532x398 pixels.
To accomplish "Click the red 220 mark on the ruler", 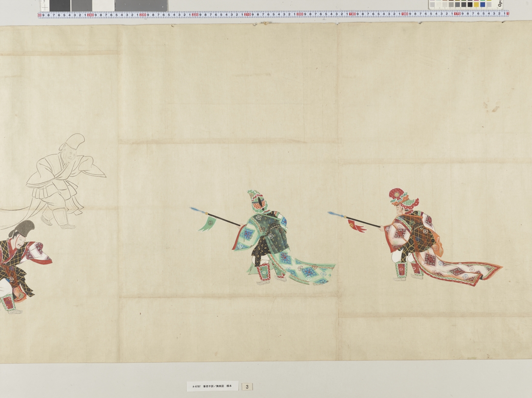I will click(195, 15).
